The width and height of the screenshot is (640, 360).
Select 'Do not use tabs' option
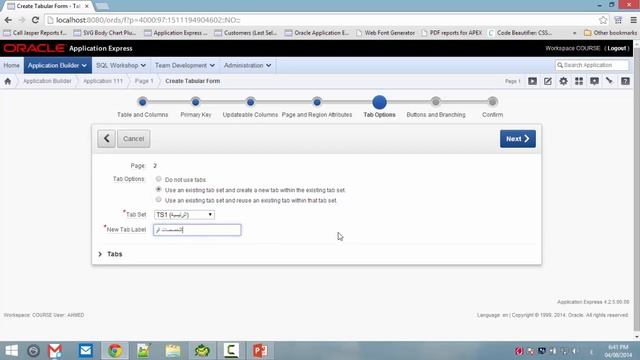(x=158, y=179)
